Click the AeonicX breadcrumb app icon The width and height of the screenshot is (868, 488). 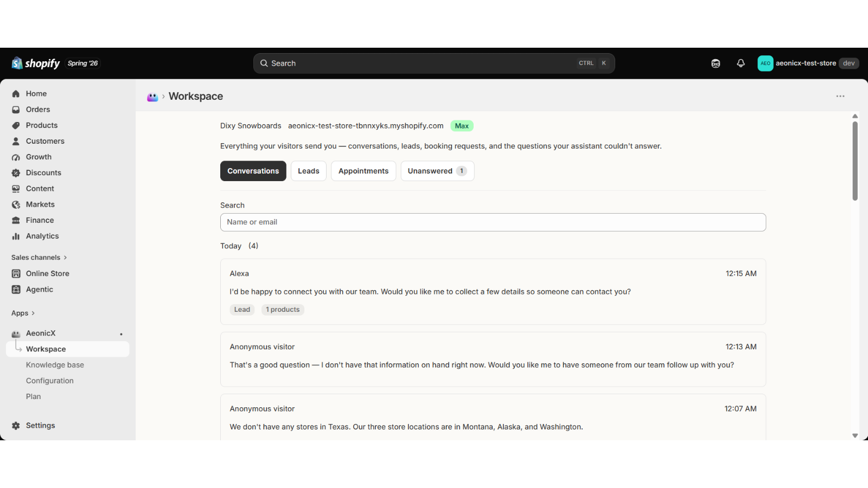(152, 97)
